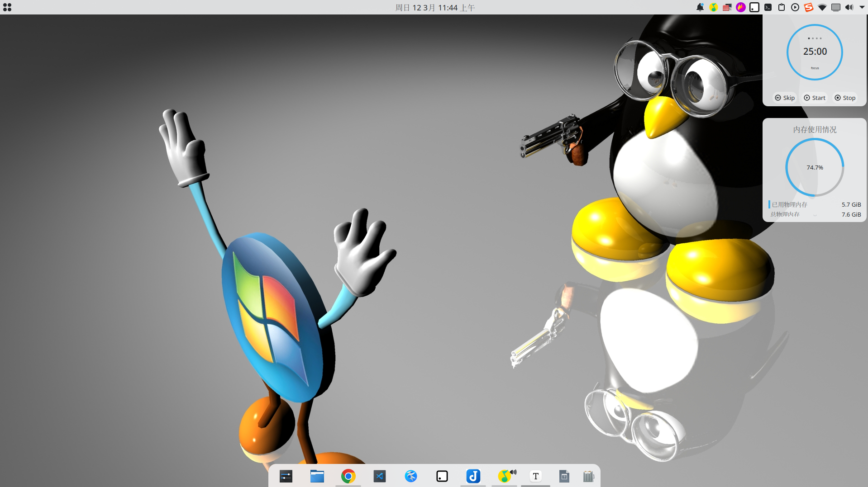The height and width of the screenshot is (487, 868).
Task: Open the unknown document icon in the dock
Action: (564, 476)
